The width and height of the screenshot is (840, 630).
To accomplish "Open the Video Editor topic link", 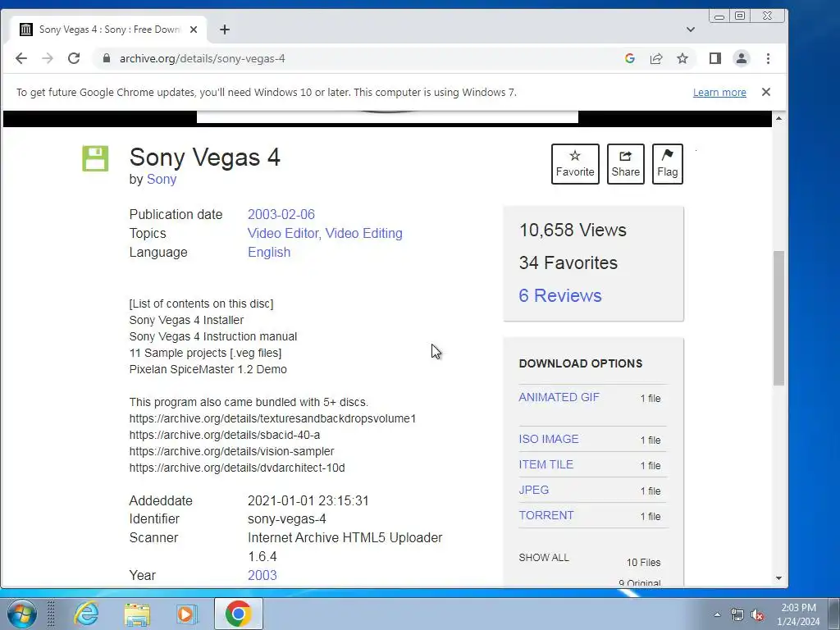I will click(285, 233).
